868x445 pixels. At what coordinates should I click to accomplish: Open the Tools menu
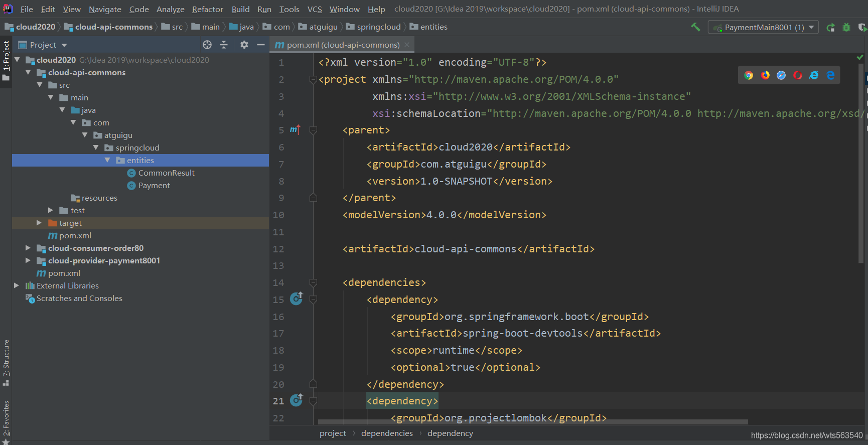(x=289, y=9)
